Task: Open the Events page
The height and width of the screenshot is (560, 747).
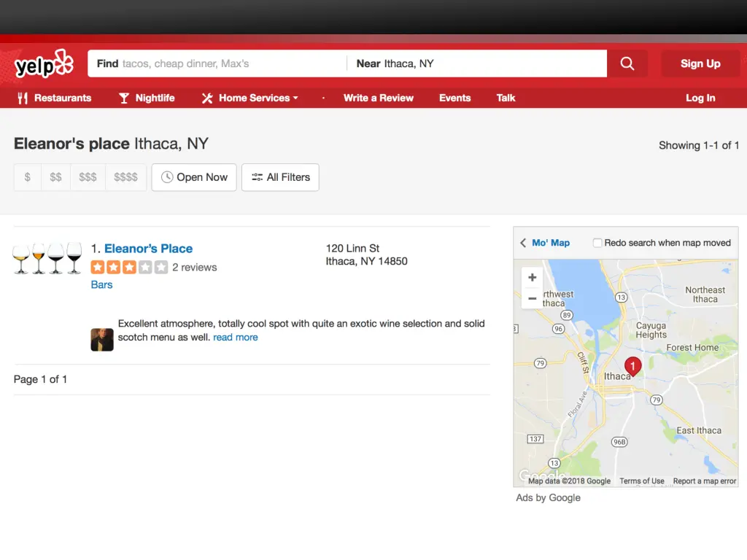Action: point(454,98)
